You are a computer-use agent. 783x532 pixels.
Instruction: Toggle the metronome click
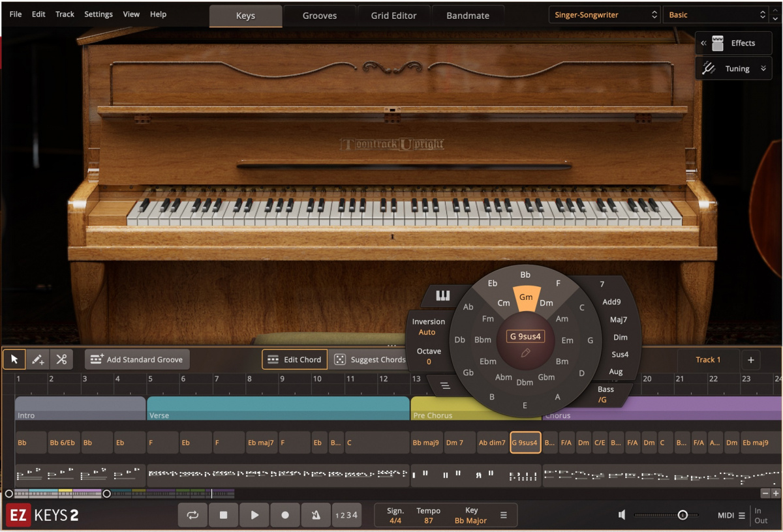(x=316, y=514)
